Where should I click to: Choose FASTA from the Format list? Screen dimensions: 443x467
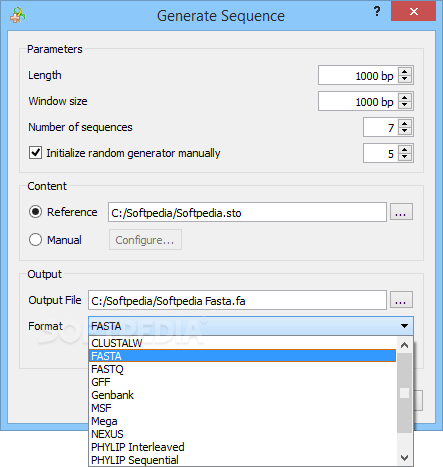click(x=242, y=356)
